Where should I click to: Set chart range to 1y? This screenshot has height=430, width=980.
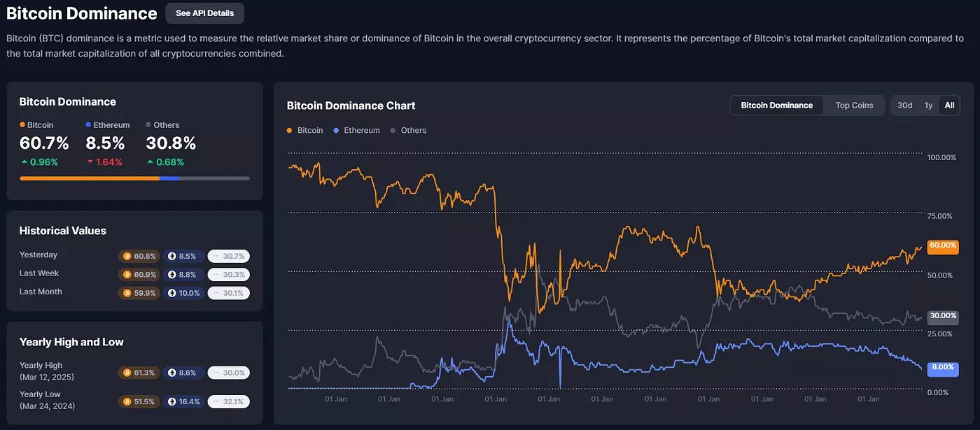pos(928,106)
